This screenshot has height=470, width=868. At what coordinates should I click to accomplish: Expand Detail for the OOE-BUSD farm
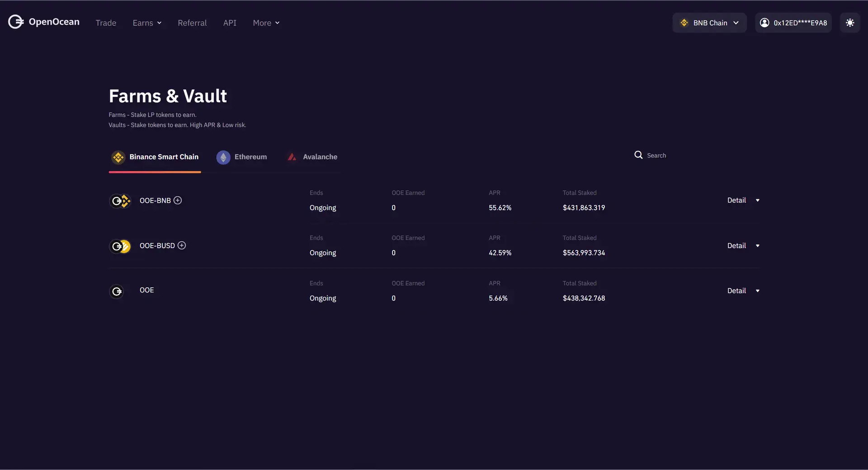tap(743, 245)
